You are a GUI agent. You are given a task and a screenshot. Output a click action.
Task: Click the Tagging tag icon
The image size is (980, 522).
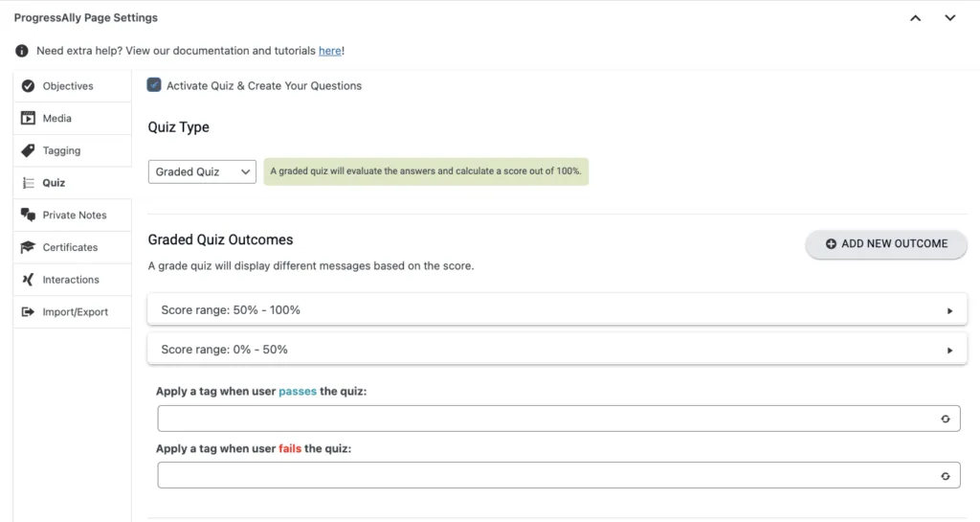[x=28, y=150]
